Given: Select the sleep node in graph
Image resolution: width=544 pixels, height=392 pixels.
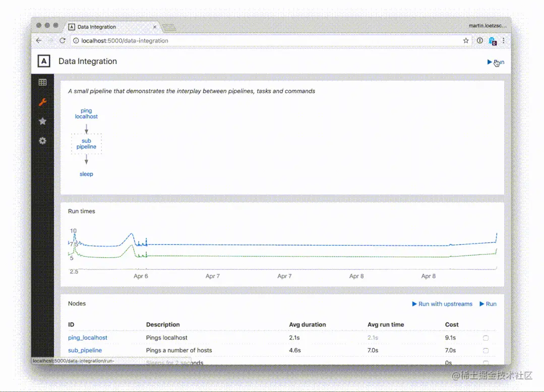Looking at the screenshot, I should tap(86, 174).
